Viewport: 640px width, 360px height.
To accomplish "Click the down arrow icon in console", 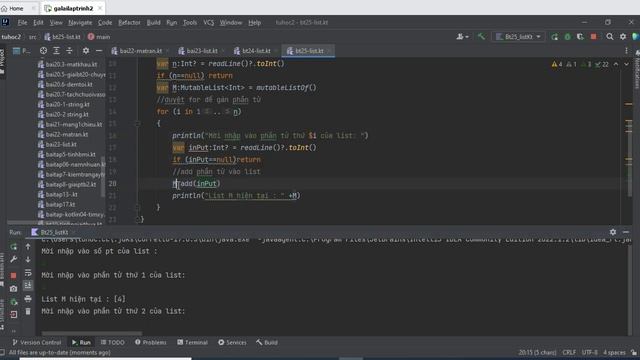I will [28, 259].
